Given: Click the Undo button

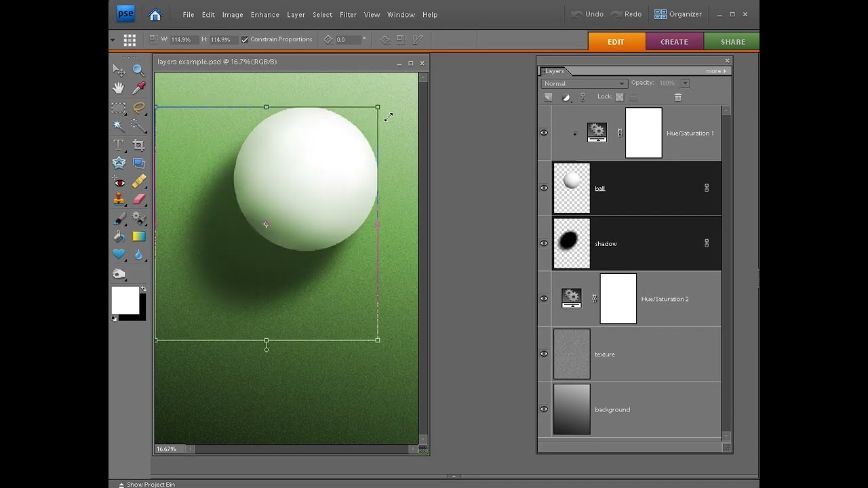Looking at the screenshot, I should click(x=587, y=14).
